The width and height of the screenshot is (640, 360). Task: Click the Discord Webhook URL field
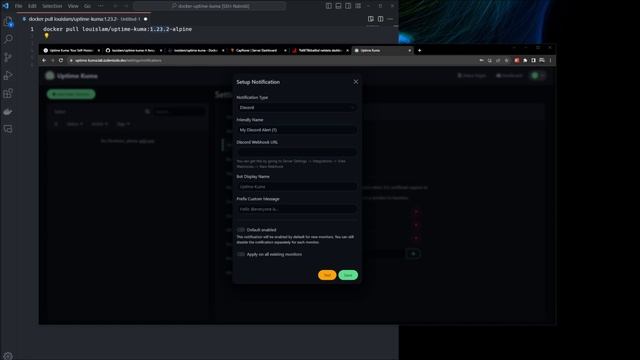pos(296,152)
